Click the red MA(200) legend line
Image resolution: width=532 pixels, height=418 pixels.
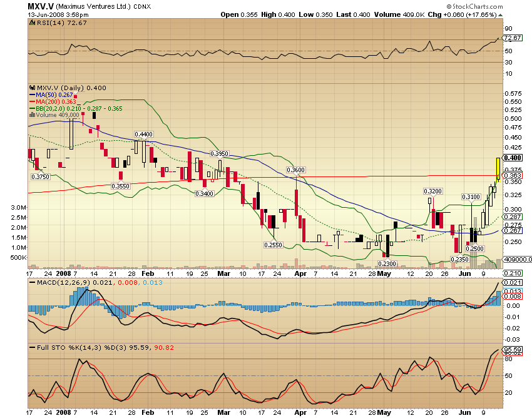click(32, 101)
